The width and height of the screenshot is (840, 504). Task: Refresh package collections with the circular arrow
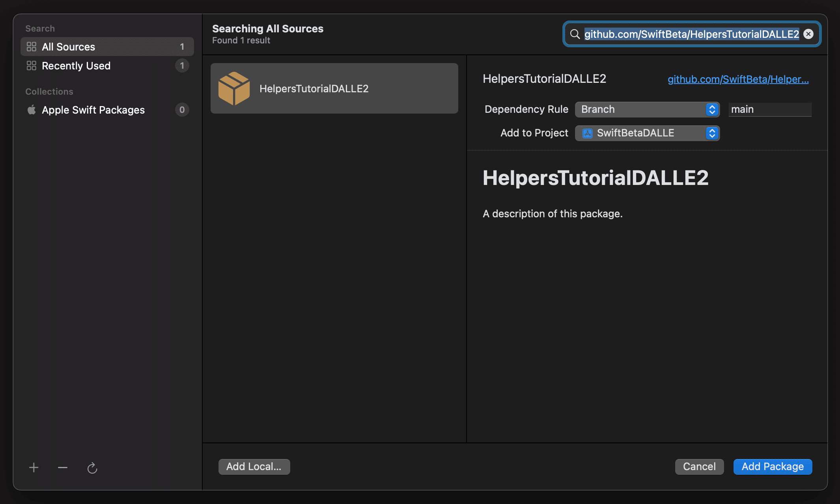tap(92, 468)
